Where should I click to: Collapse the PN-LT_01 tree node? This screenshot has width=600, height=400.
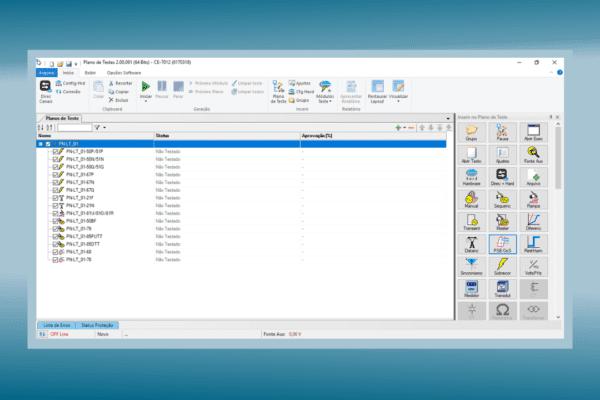[x=40, y=144]
